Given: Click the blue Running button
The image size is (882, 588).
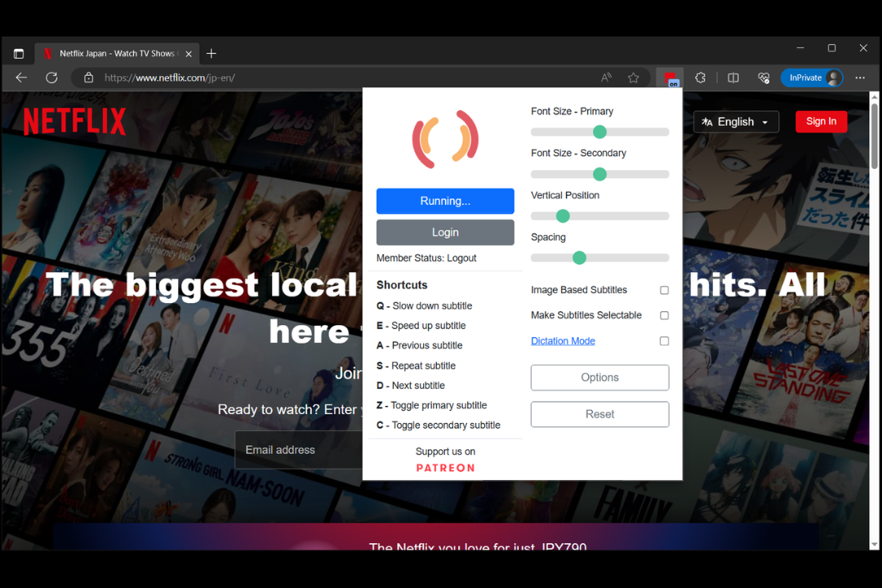Looking at the screenshot, I should [445, 201].
